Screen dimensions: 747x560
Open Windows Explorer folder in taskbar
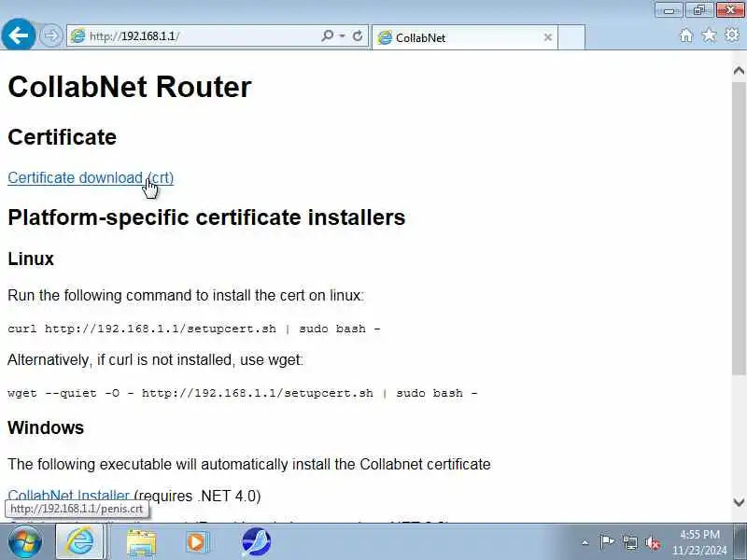click(x=141, y=542)
